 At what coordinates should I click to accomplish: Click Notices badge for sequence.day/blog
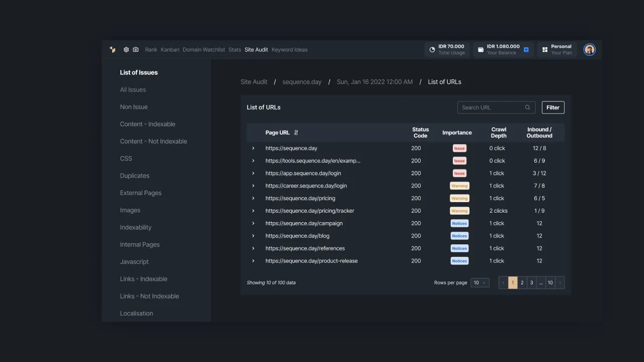click(x=459, y=236)
